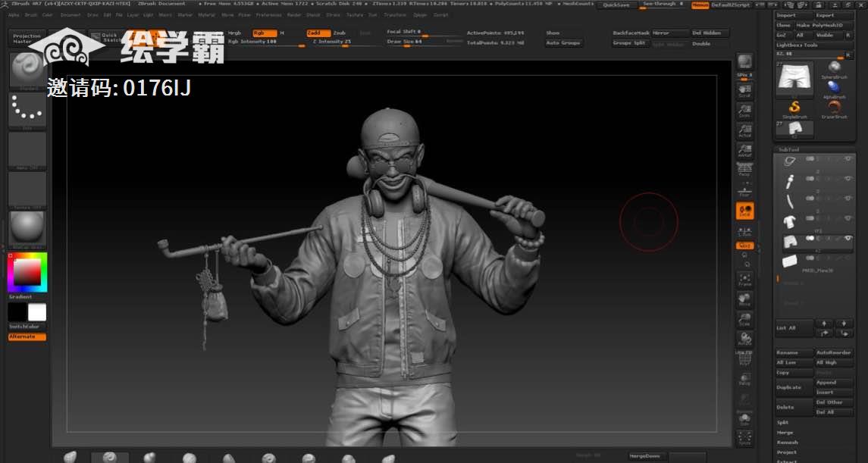Toggle Local symmetry orange button
868x463 pixels.
(744, 211)
